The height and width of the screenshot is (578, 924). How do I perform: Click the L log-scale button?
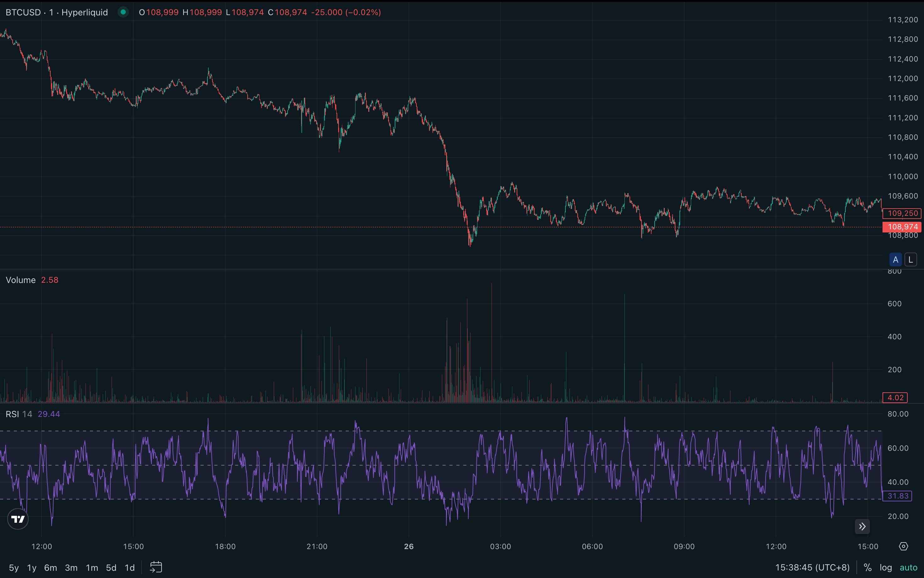tap(910, 259)
